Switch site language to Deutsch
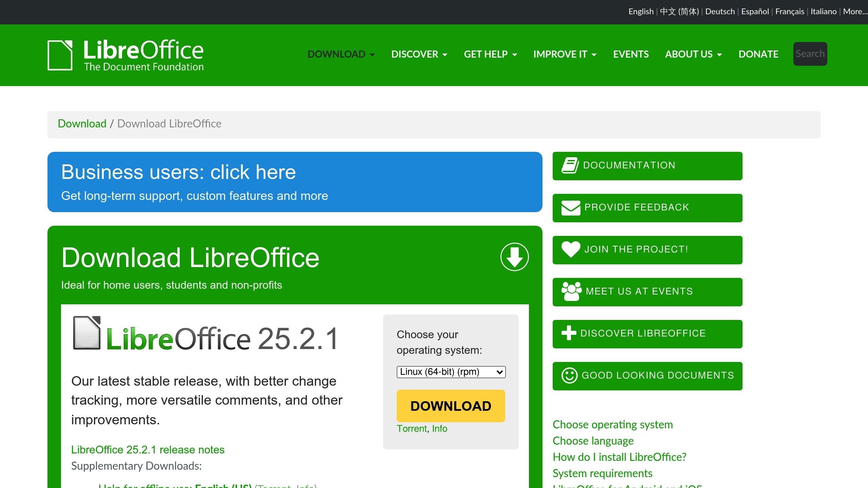868x488 pixels. tap(720, 12)
